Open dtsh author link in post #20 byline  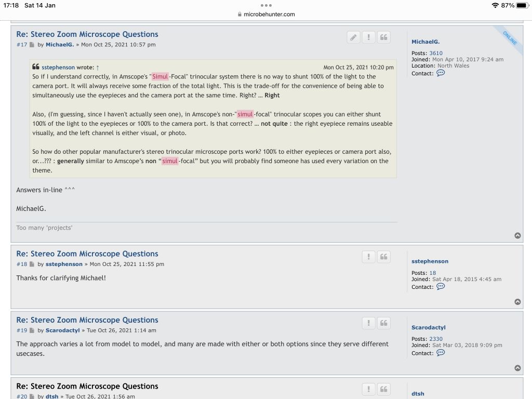point(52,396)
